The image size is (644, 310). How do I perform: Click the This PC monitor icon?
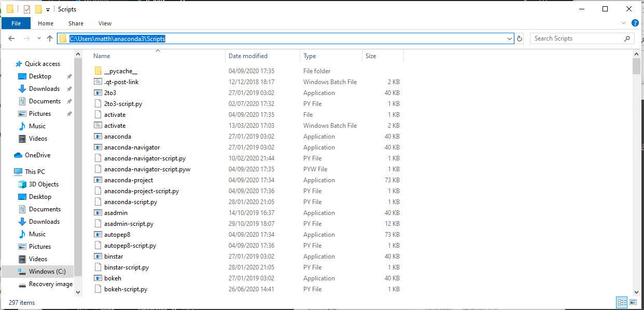coord(18,172)
